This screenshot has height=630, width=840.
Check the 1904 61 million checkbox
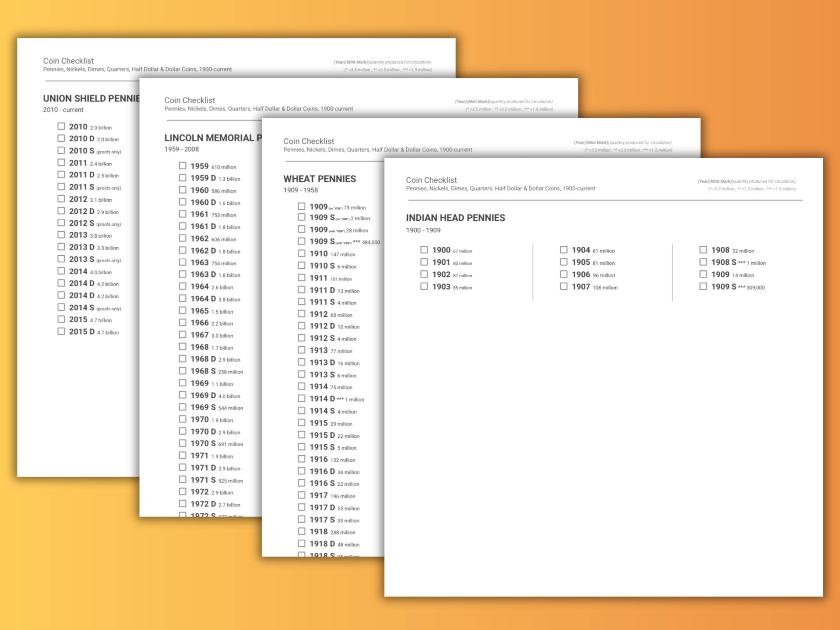[564, 250]
